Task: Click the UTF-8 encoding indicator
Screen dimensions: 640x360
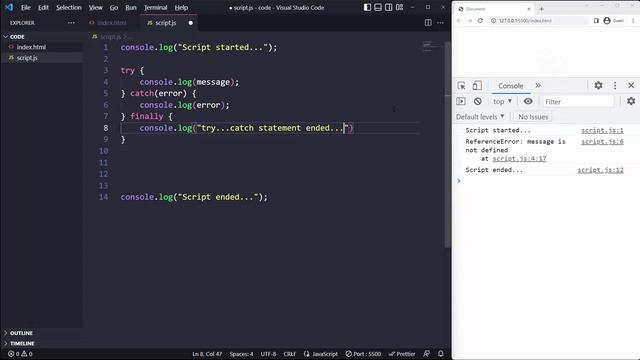Action: (268, 354)
